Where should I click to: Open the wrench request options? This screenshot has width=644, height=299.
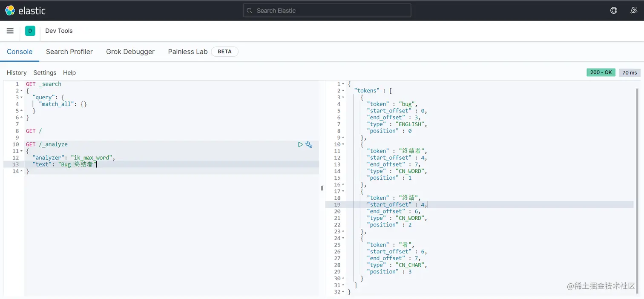click(309, 145)
